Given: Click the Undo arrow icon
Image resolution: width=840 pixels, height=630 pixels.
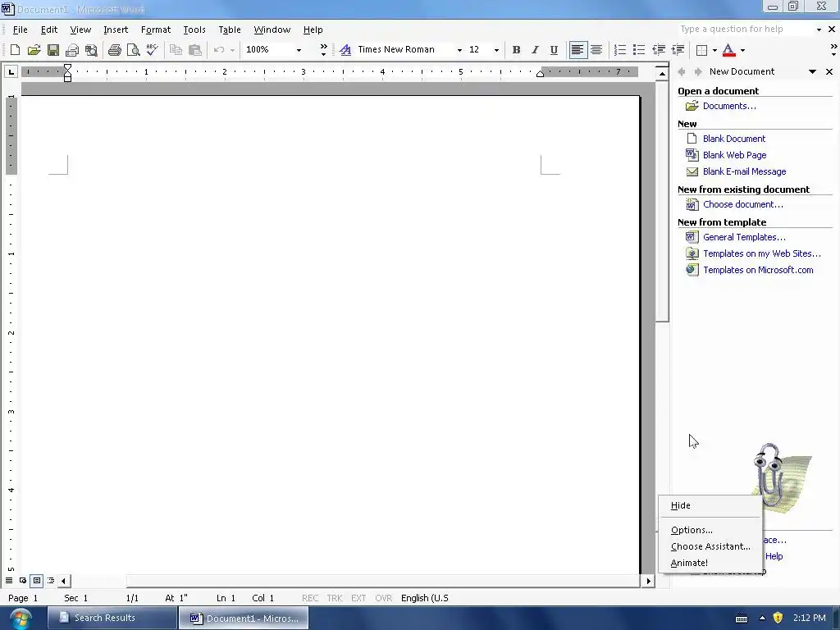Looking at the screenshot, I should [218, 50].
